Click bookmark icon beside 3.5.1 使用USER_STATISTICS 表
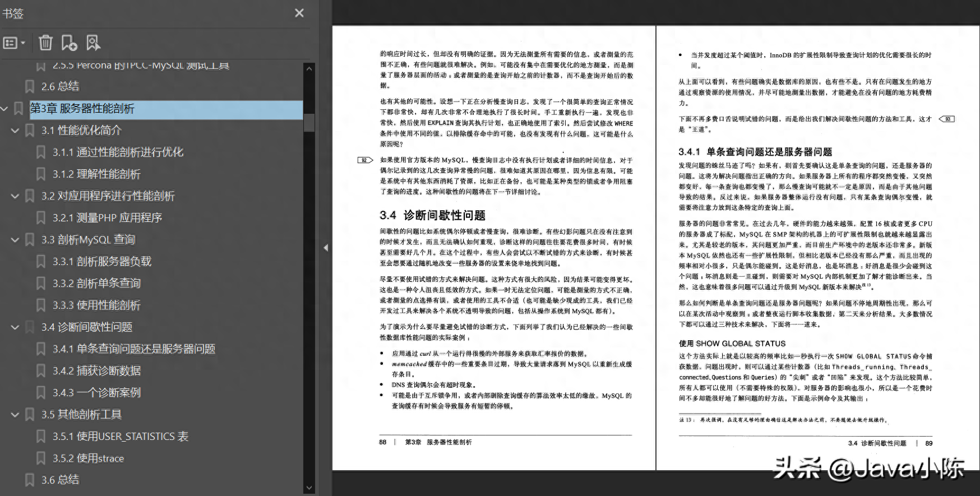The image size is (980, 496). (41, 436)
